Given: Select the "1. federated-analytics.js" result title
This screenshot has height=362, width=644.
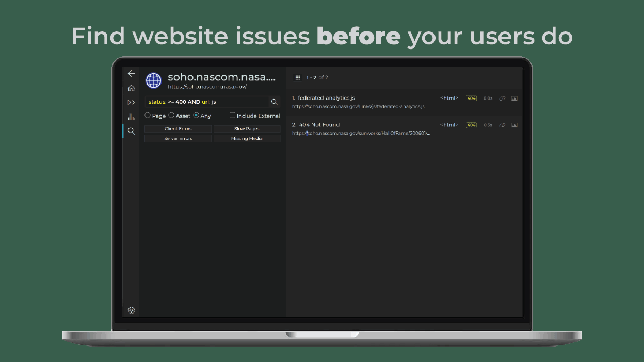Looking at the screenshot, I should [324, 98].
